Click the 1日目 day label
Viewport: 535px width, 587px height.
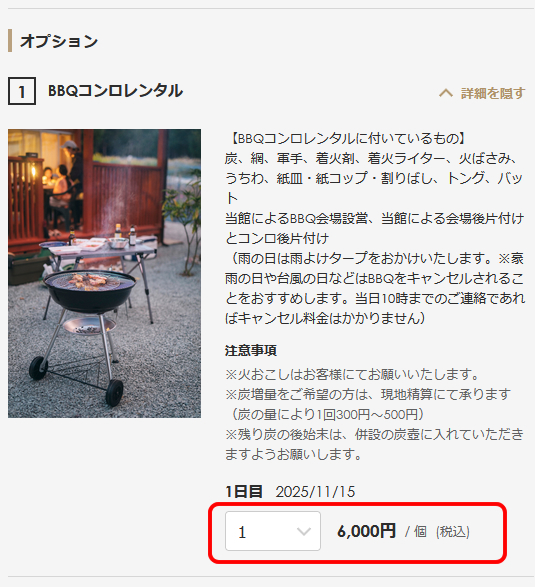pyautogui.click(x=244, y=492)
